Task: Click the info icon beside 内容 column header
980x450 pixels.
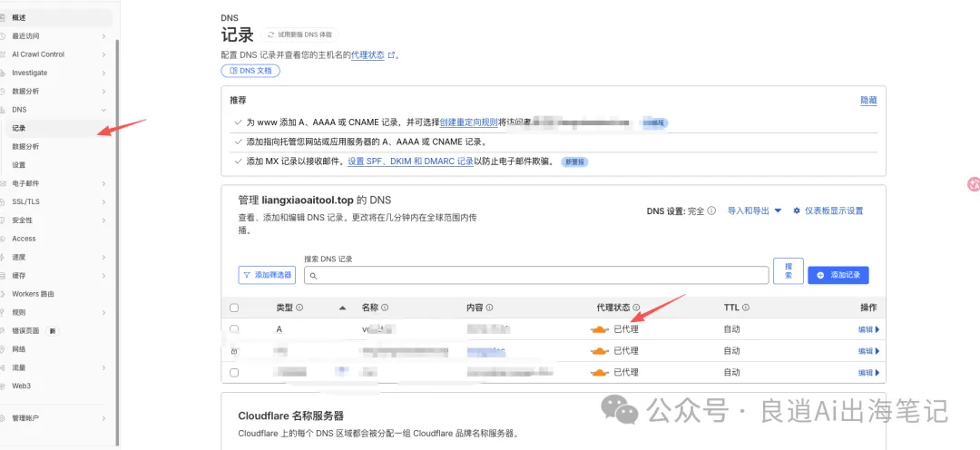Action: [489, 308]
